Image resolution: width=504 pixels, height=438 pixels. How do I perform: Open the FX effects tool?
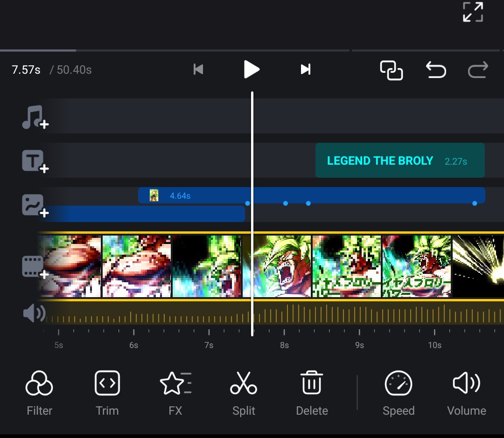pos(175,393)
